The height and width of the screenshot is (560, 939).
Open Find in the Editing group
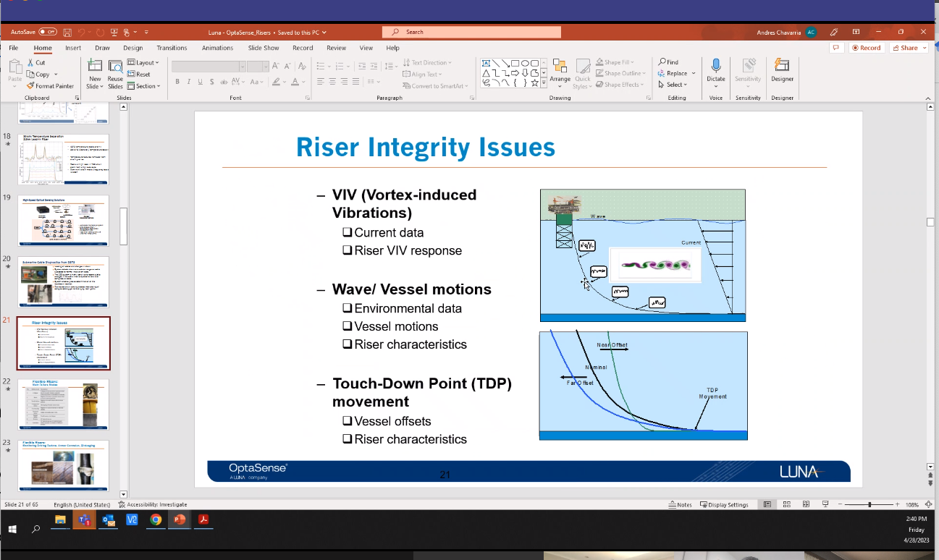[668, 62]
